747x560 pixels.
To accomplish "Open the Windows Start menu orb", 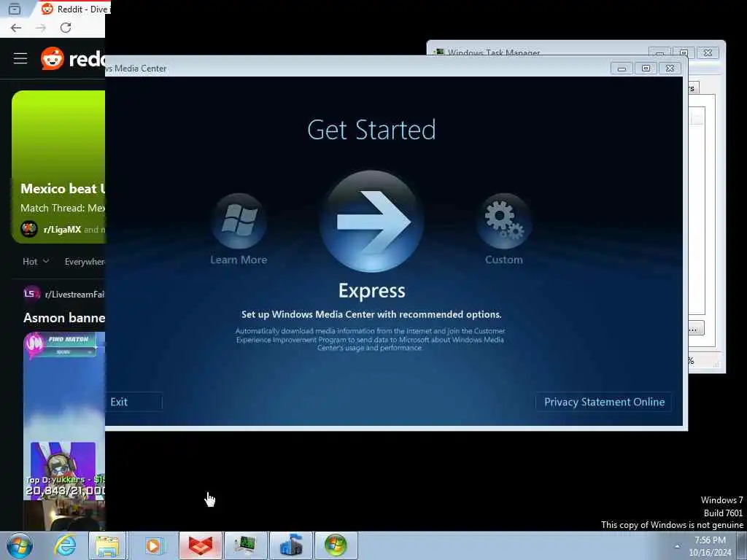I will point(20,545).
